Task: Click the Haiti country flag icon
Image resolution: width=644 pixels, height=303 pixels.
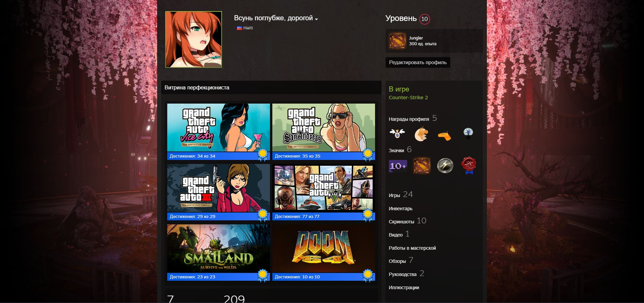Action: (239, 28)
